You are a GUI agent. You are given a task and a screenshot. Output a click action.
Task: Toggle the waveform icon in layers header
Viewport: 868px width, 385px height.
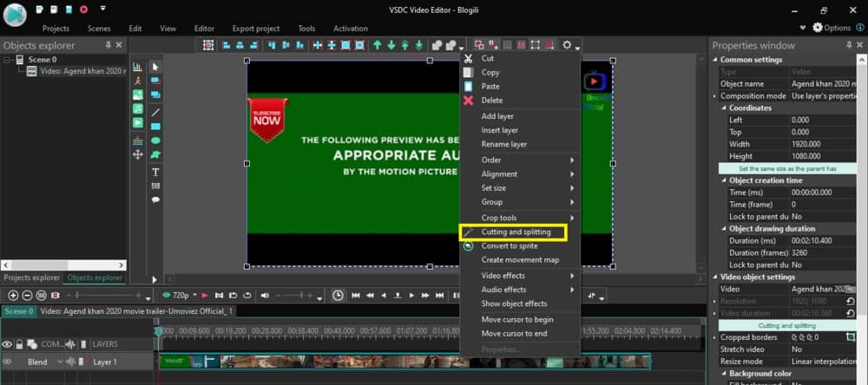click(x=70, y=344)
